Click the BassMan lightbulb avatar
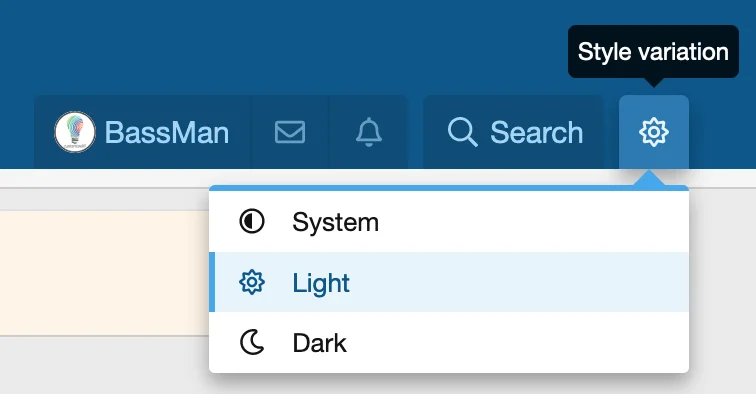Viewport: 756px width, 394px height. pos(75,132)
